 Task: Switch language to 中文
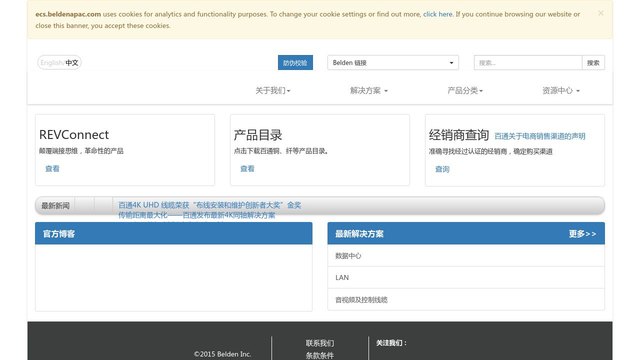72,62
